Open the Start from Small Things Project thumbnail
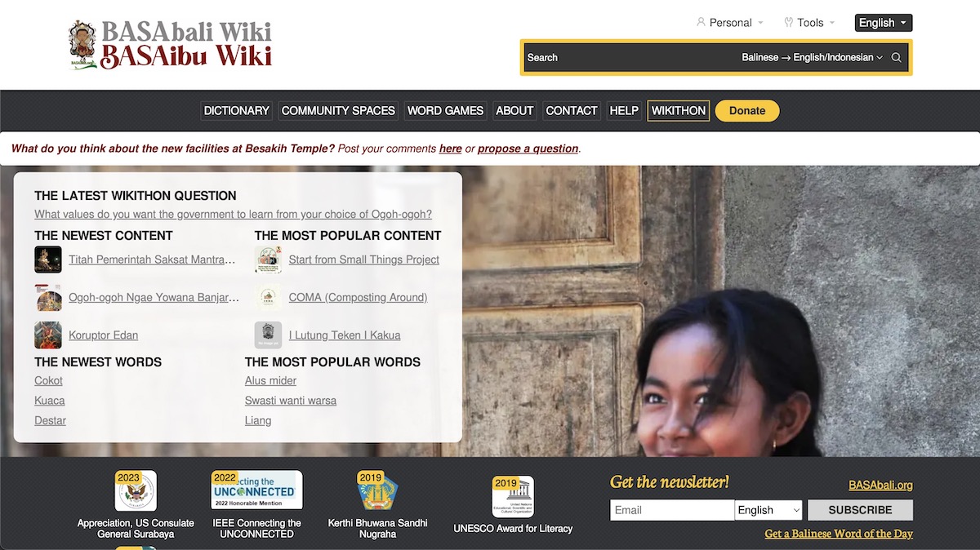980x550 pixels. click(x=268, y=259)
